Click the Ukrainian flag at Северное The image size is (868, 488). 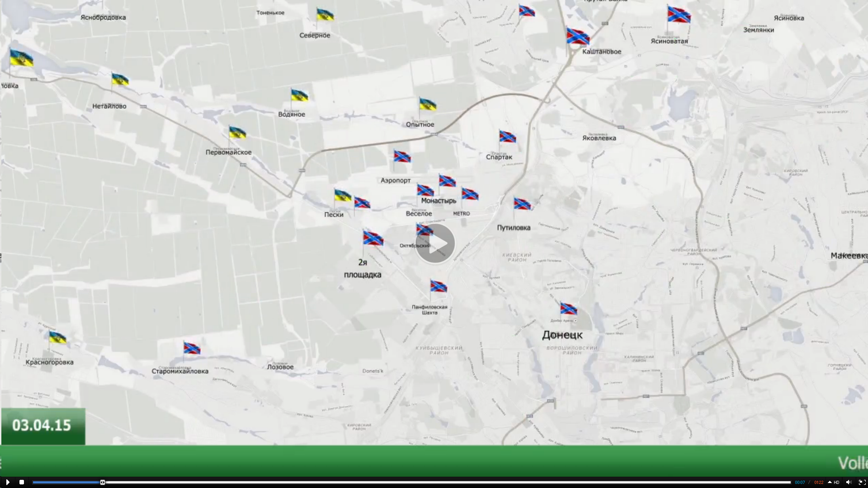pyautogui.click(x=325, y=15)
